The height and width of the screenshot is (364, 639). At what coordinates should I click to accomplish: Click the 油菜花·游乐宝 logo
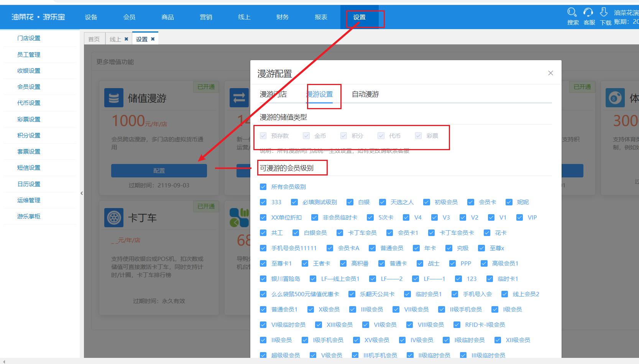pyautogui.click(x=38, y=17)
